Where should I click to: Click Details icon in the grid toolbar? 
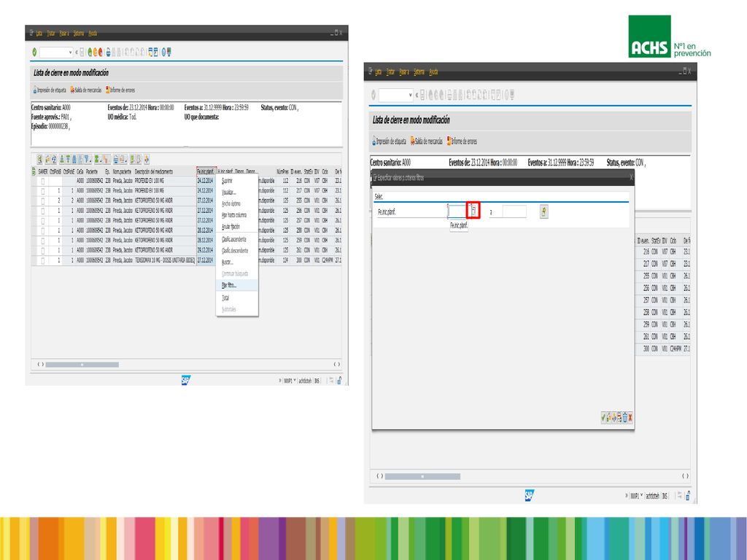coord(39,160)
